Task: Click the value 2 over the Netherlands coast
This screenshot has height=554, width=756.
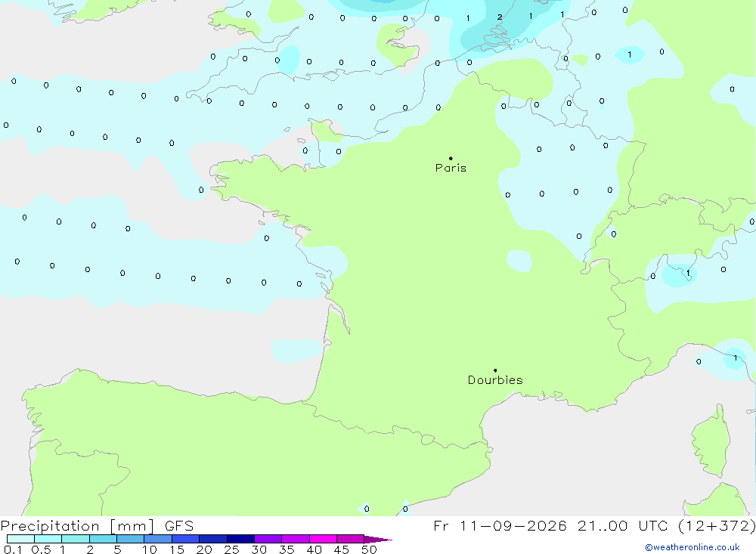Action: 500,17
